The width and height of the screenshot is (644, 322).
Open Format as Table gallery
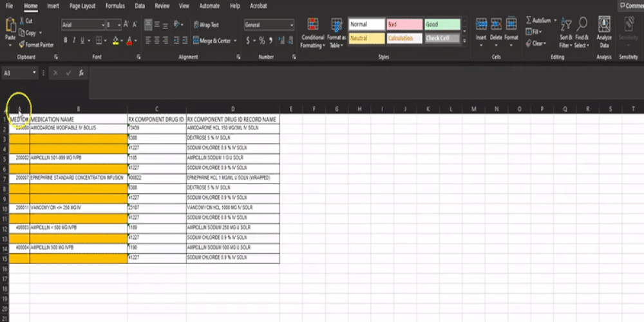coord(336,33)
